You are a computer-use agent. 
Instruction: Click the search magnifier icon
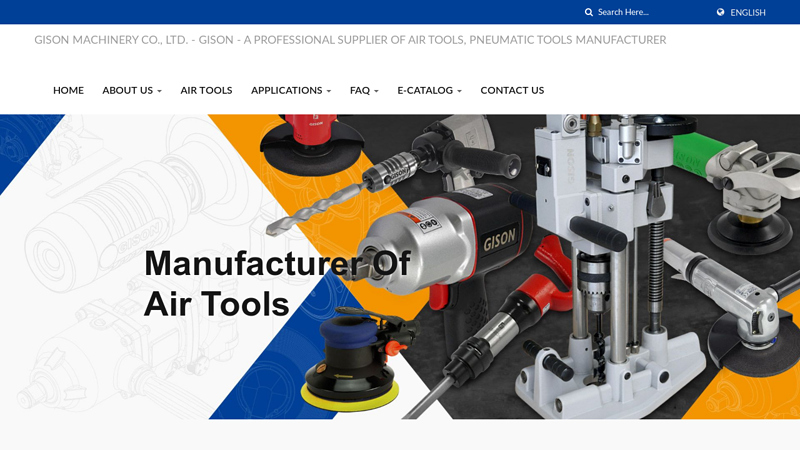pos(589,12)
